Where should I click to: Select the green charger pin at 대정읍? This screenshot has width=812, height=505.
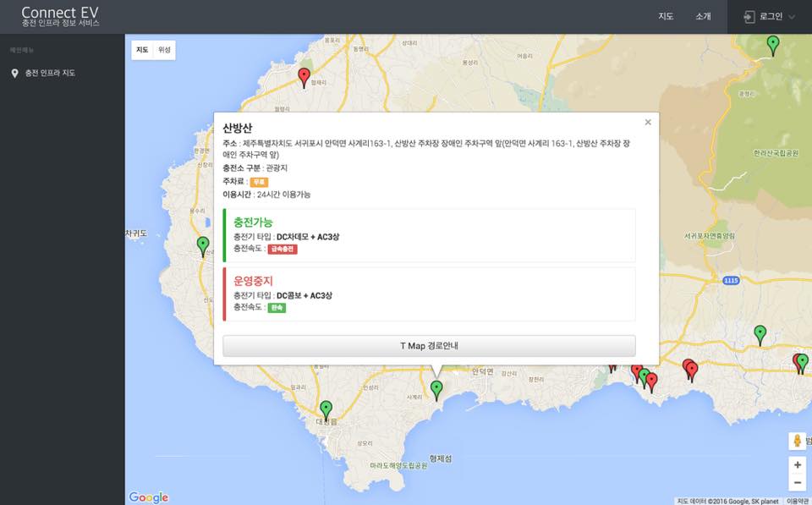point(326,411)
